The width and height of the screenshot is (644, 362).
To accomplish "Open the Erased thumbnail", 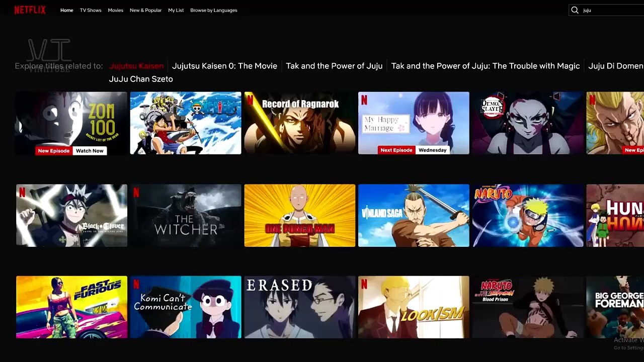I will [300, 307].
